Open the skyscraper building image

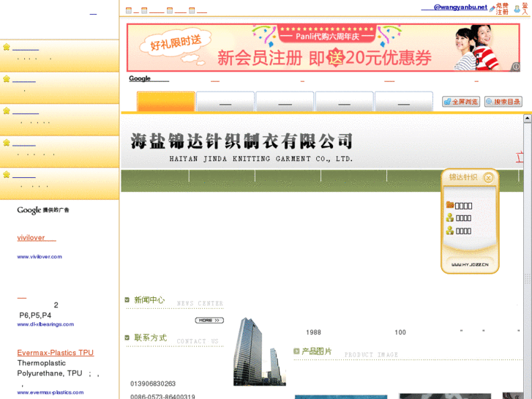tap(260, 351)
